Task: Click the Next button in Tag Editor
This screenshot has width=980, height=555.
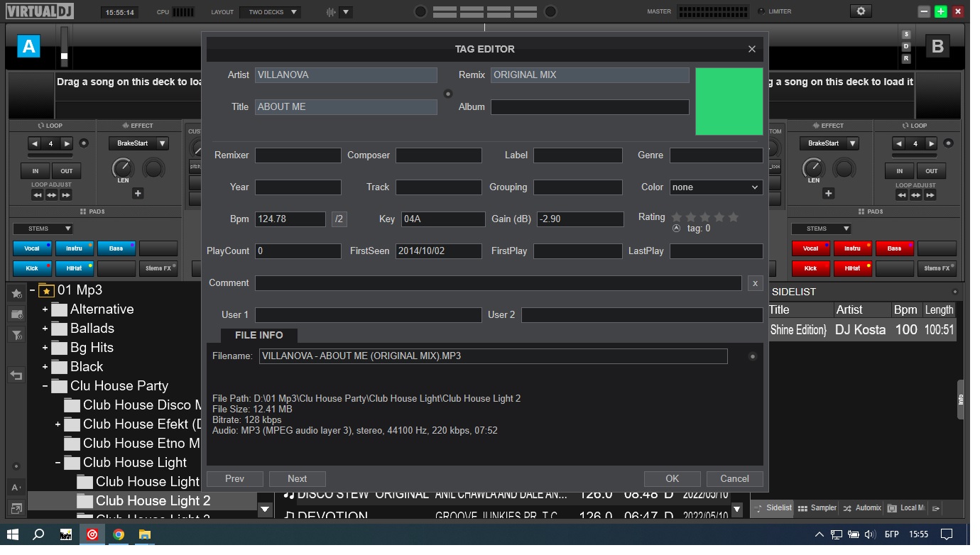Action: [297, 478]
